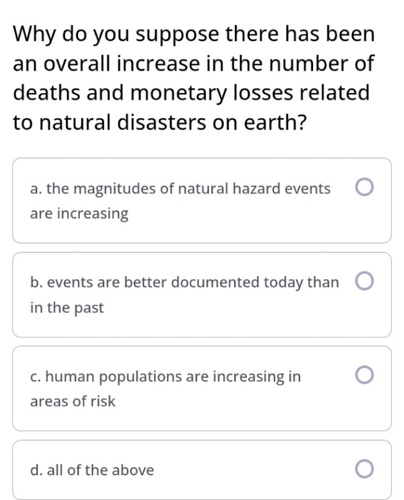Click the label 'a.' of the first option
The width and height of the screenshot is (404, 500).
(x=36, y=189)
